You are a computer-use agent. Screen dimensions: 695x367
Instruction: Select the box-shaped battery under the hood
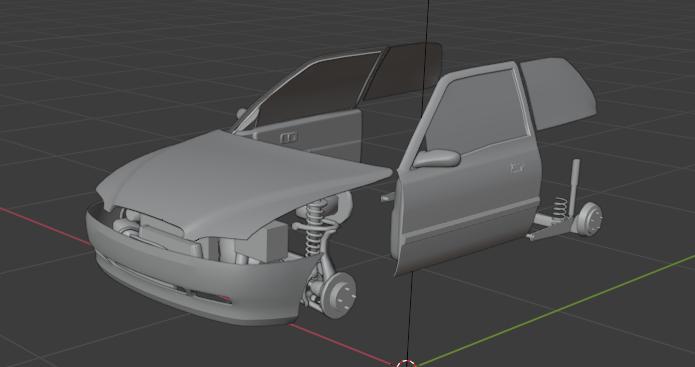262,243
